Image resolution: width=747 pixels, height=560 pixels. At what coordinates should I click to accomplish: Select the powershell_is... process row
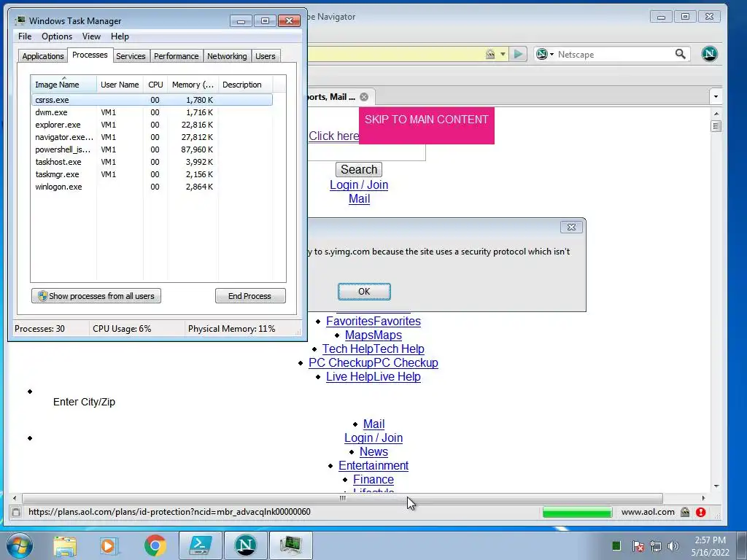152,149
